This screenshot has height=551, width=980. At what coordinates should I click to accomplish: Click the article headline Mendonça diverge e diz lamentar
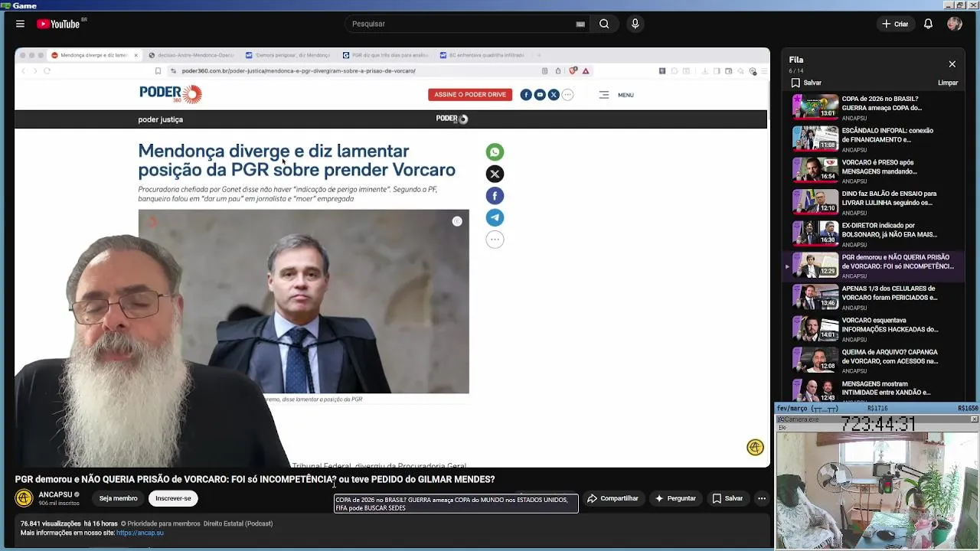[296, 160]
